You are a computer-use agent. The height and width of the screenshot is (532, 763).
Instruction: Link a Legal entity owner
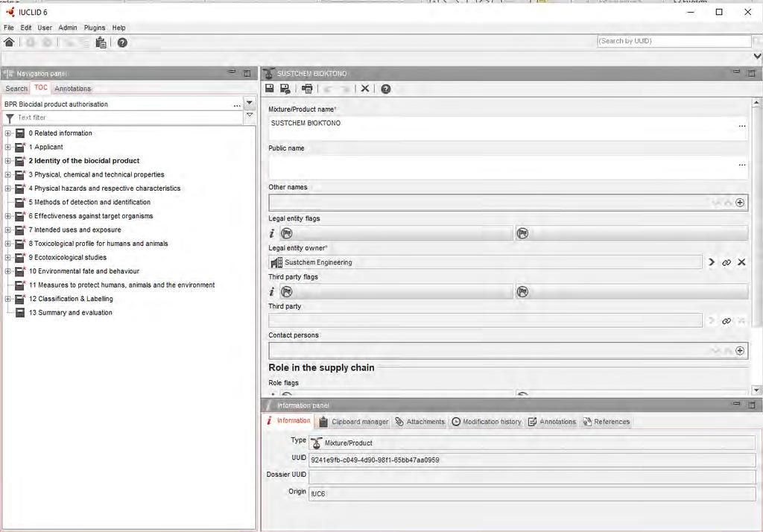[726, 262]
